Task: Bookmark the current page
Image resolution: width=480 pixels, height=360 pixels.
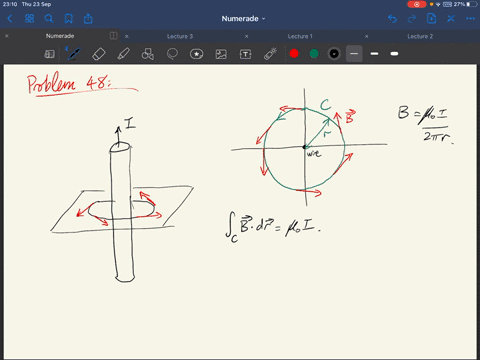Action: 69,19
